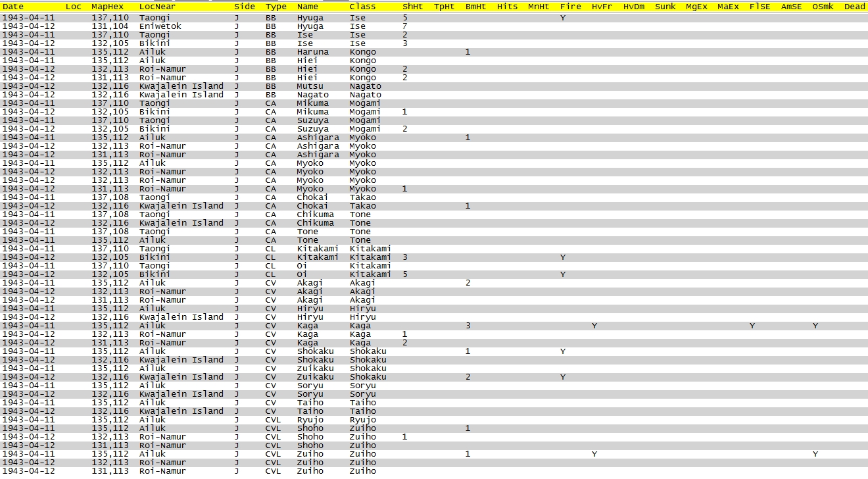
Task: Select BmHt value 1 in Chokai row
Action: pyautogui.click(x=468, y=206)
